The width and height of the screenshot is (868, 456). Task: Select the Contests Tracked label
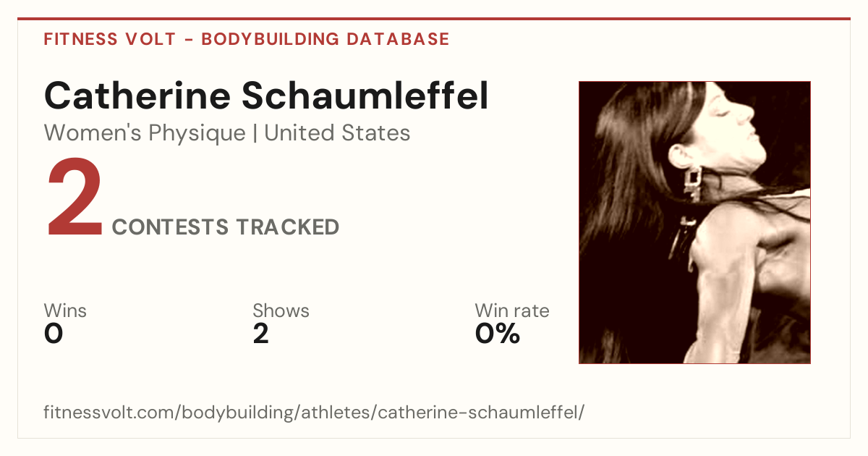click(226, 227)
